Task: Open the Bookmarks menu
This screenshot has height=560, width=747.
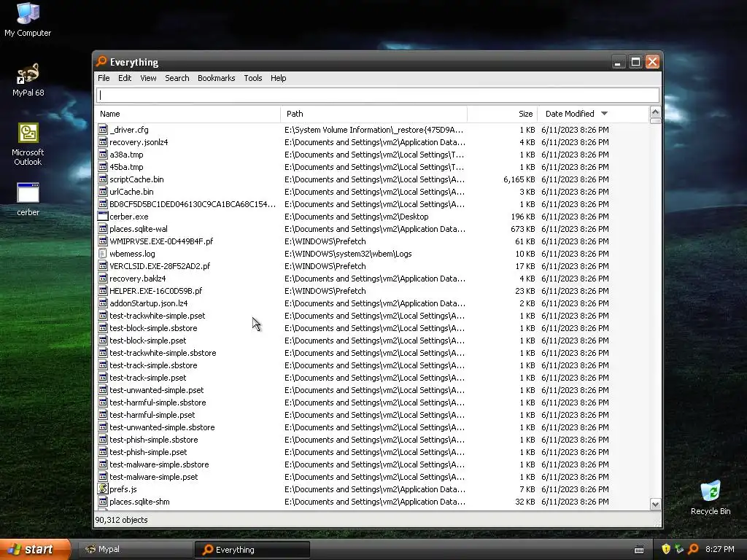Action: (x=216, y=78)
